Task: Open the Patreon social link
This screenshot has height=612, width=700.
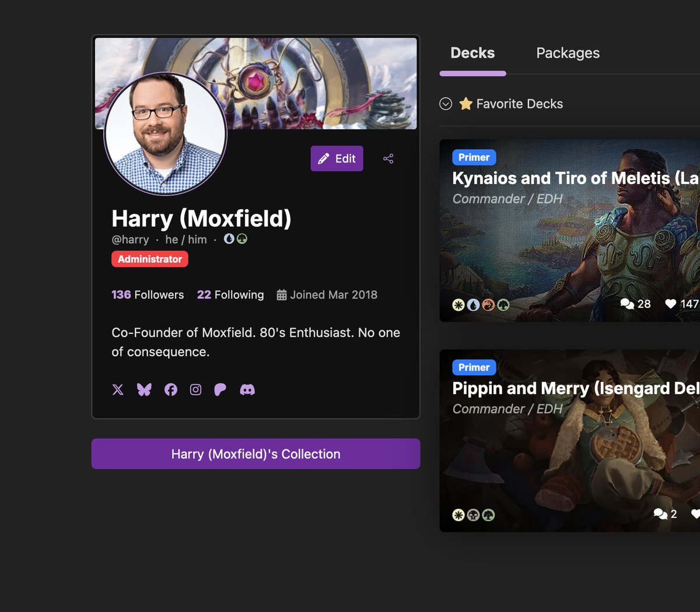Action: [220, 389]
